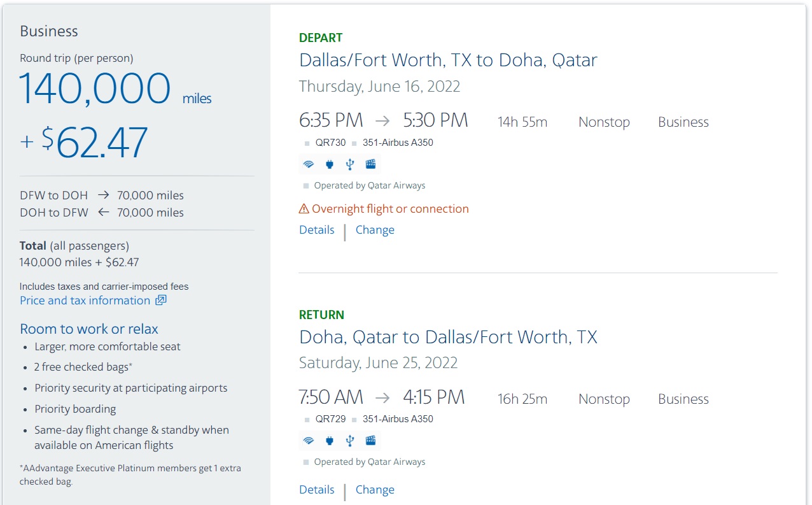Image resolution: width=812 pixels, height=505 pixels.
Task: Click the USB icon on departing flight
Action: pos(349,164)
